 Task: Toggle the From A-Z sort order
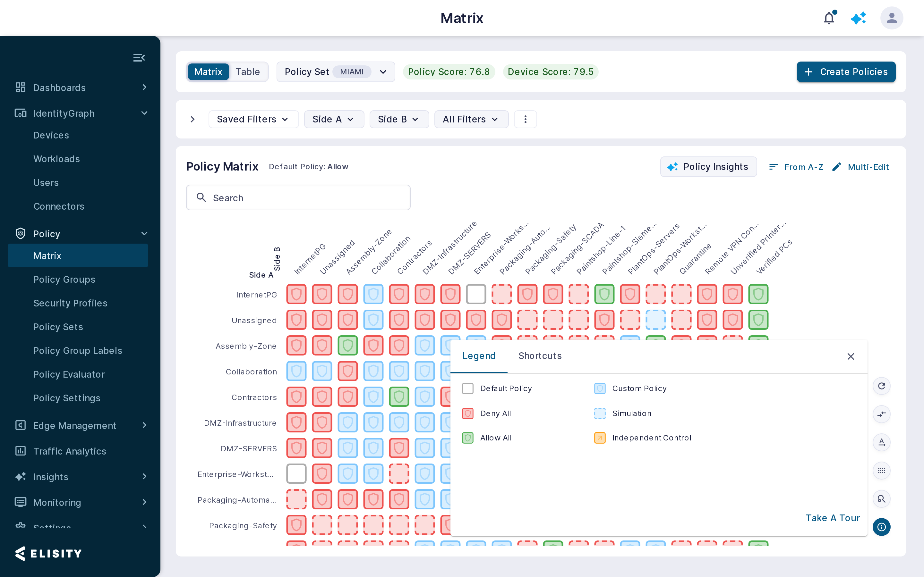click(796, 167)
